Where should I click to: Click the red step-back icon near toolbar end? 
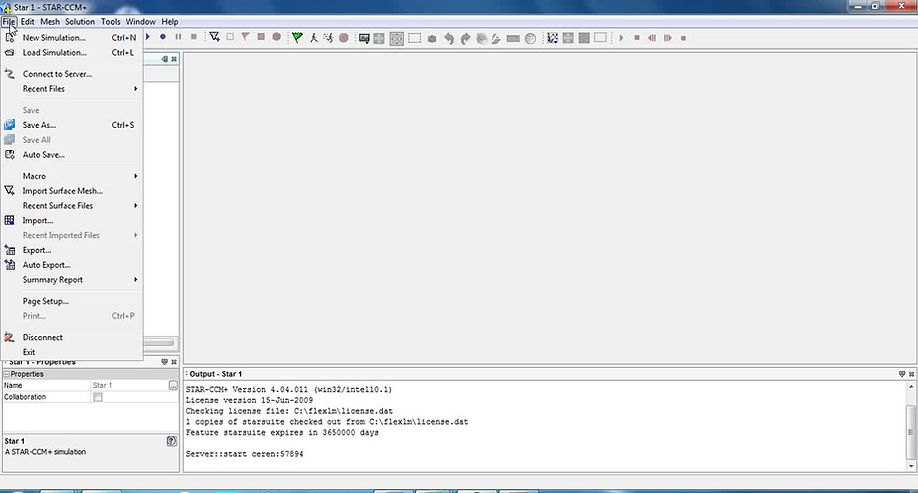(x=652, y=38)
